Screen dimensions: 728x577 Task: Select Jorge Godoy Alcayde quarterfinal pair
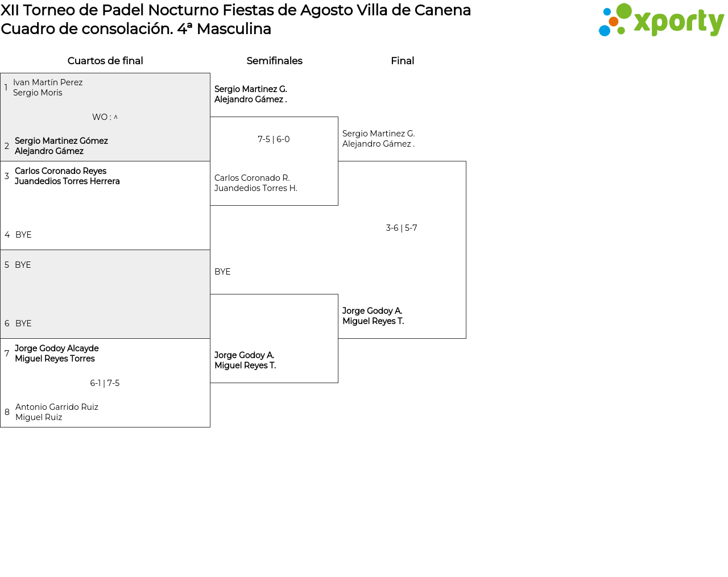[57, 354]
